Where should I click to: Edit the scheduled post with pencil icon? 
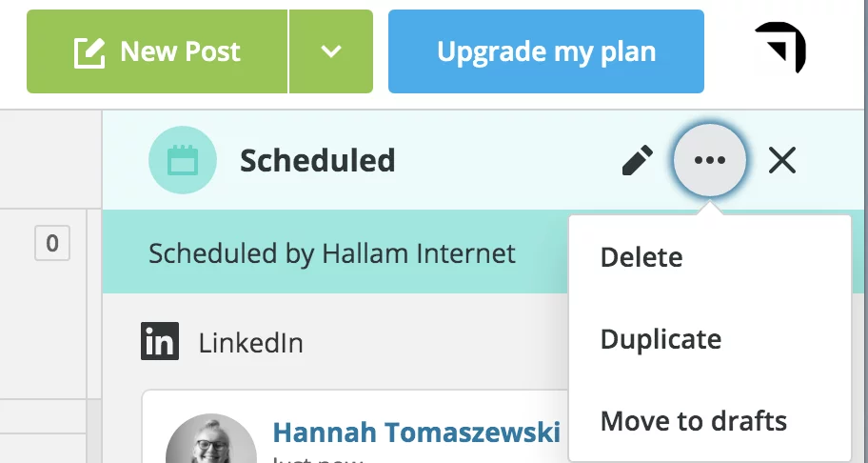coord(637,161)
